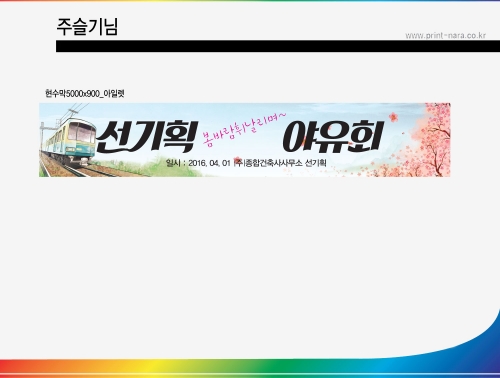Click the large 야유회 banner text
Image resolution: width=500 pixels, height=378 pixels.
point(333,137)
